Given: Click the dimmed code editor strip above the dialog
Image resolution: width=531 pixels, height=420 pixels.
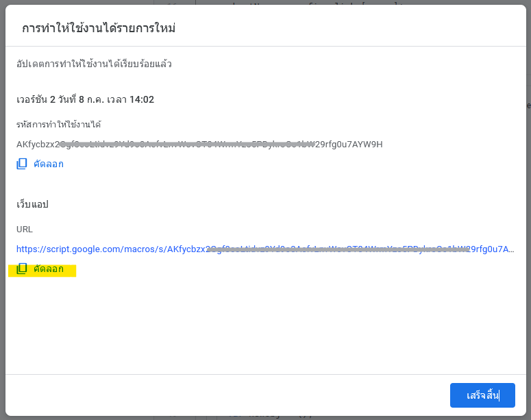Looking at the screenshot, I should pos(266,2).
